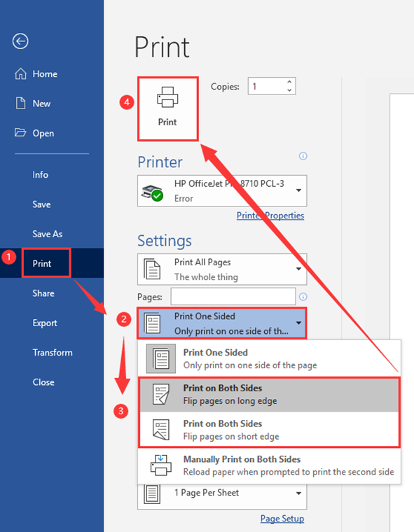Image resolution: width=414 pixels, height=532 pixels.
Task: Select Manually Print on Both Sides option
Action: 269,465
